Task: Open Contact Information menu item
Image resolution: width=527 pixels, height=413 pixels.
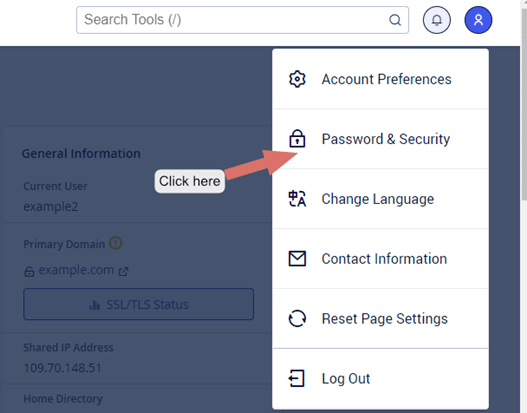Action: click(380, 258)
